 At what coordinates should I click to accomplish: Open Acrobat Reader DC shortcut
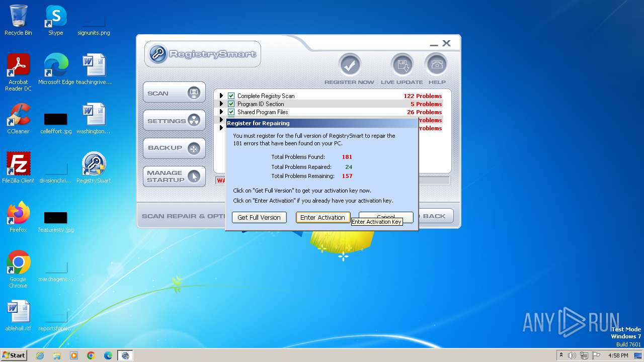click(18, 72)
